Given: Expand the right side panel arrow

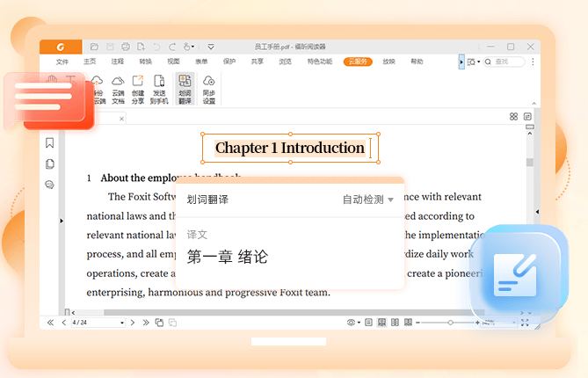Looking at the screenshot, I should (537, 212).
